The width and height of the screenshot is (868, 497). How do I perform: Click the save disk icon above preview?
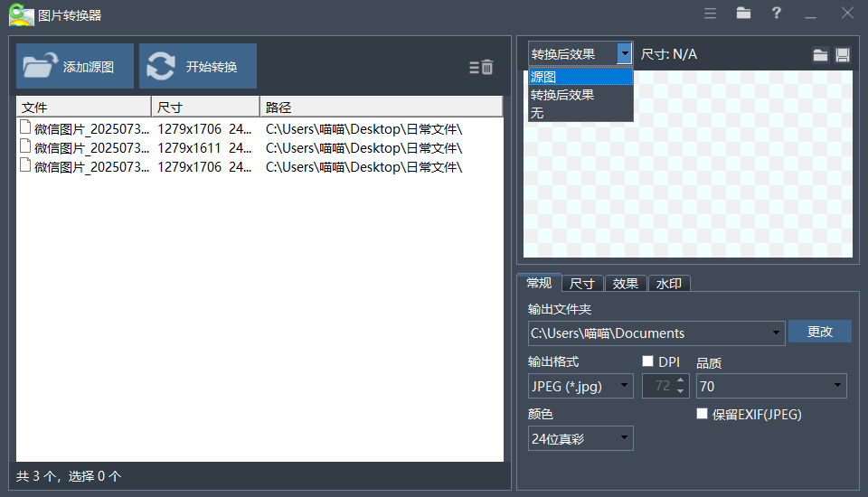pos(843,55)
